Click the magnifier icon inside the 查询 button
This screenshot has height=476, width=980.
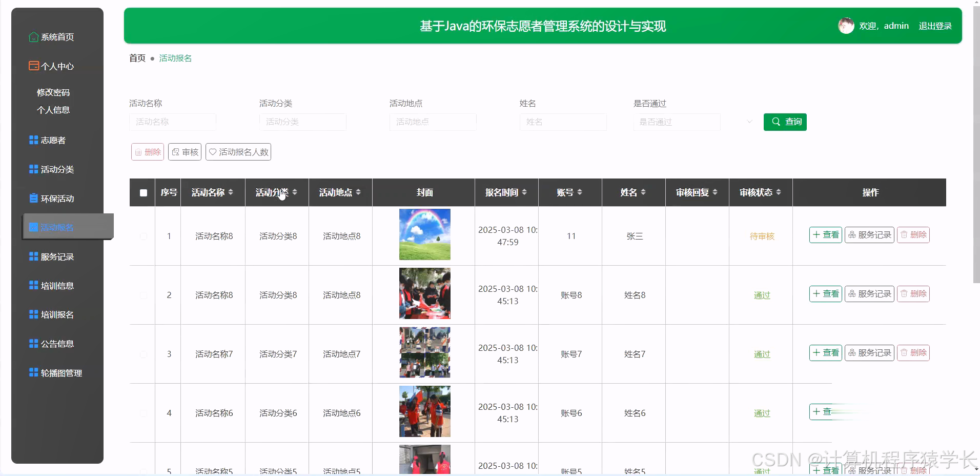(777, 122)
